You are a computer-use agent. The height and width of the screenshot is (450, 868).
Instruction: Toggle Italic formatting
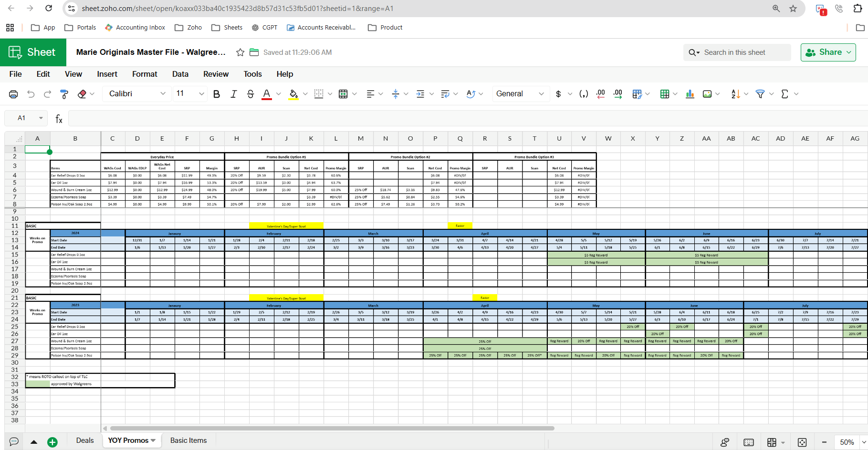pos(233,94)
